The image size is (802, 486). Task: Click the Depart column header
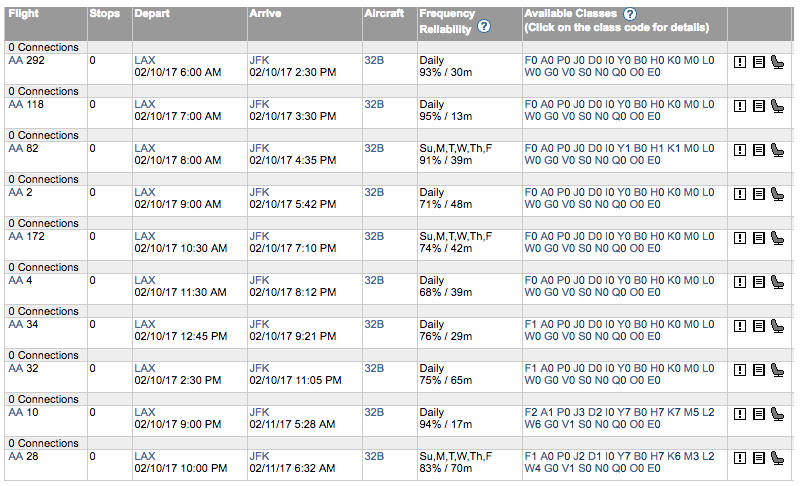pos(152,14)
